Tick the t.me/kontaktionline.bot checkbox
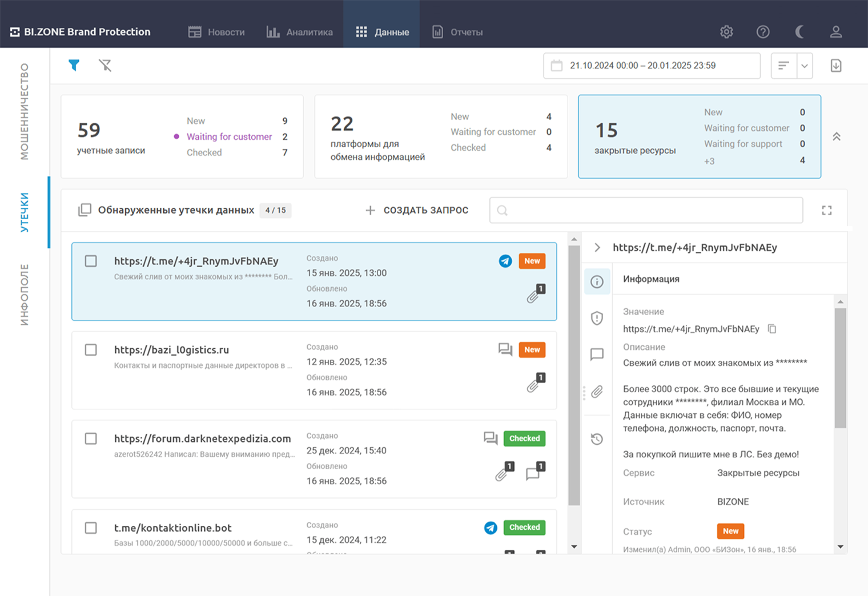The height and width of the screenshot is (596, 868). click(x=91, y=528)
